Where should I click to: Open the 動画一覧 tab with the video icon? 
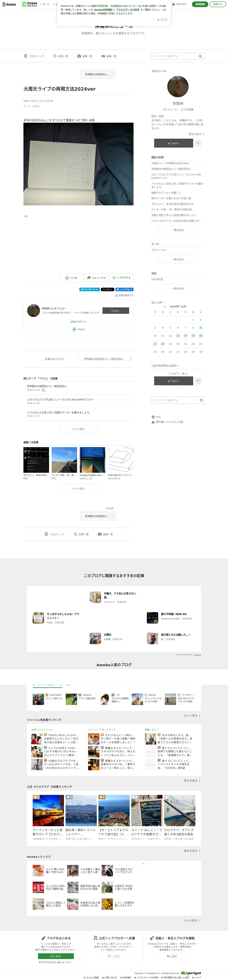pyautogui.click(x=109, y=56)
